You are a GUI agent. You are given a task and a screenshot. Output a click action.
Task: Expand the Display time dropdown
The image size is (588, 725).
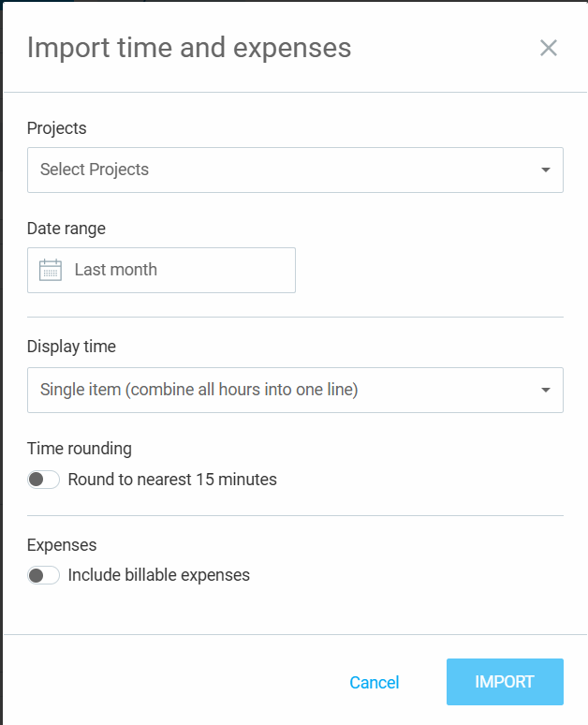pos(295,390)
